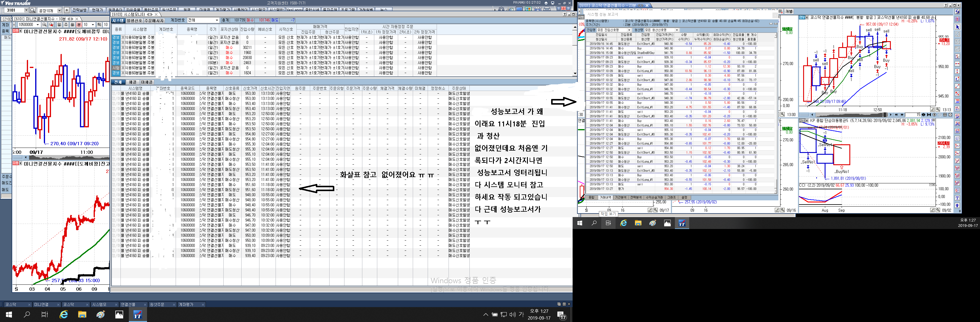
Task: Click the chart zoom magnifier near 09/02 date
Action: pyautogui.click(x=938, y=210)
